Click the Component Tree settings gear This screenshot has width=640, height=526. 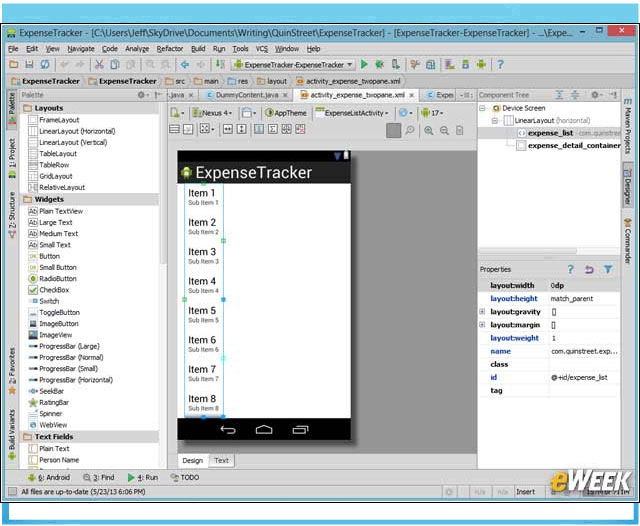(x=594, y=95)
